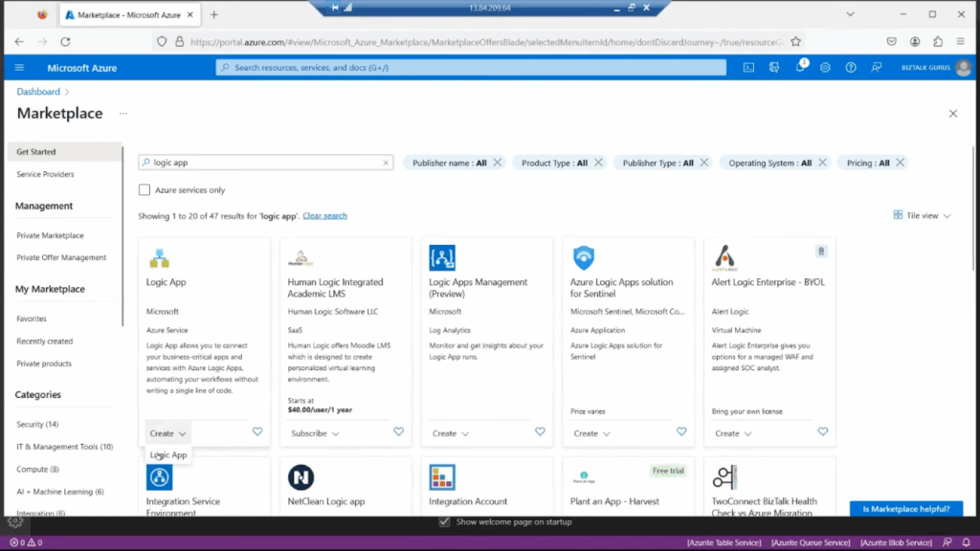Screen dimensions: 980x551
Task: Toggle Show welcome page on startup
Action: (x=444, y=521)
